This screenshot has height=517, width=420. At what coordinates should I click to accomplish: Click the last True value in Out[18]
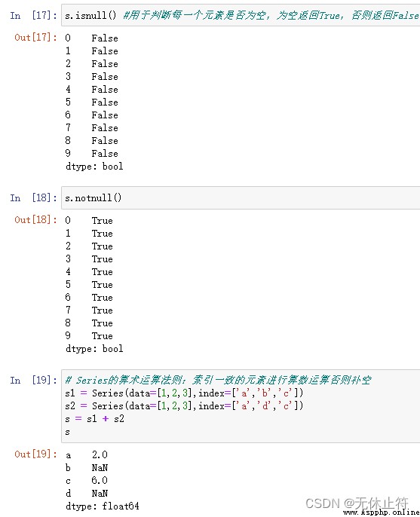[x=103, y=335]
